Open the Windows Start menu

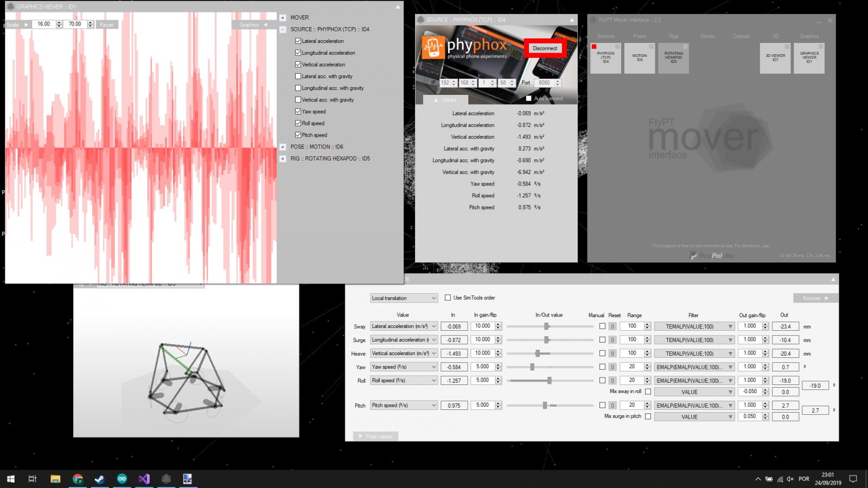point(10,479)
